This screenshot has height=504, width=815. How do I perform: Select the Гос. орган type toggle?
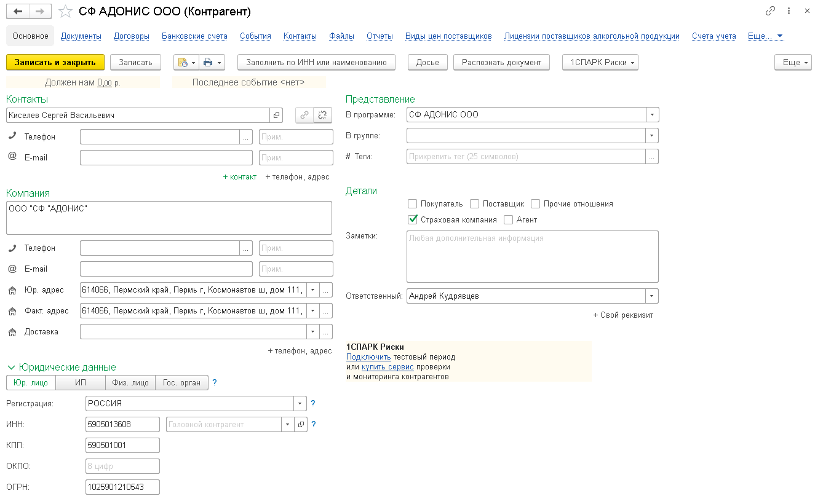click(x=182, y=382)
